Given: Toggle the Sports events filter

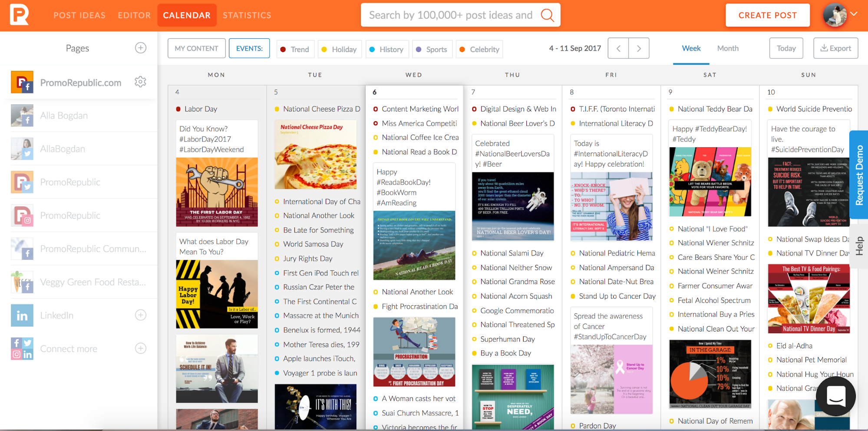Looking at the screenshot, I should (432, 49).
